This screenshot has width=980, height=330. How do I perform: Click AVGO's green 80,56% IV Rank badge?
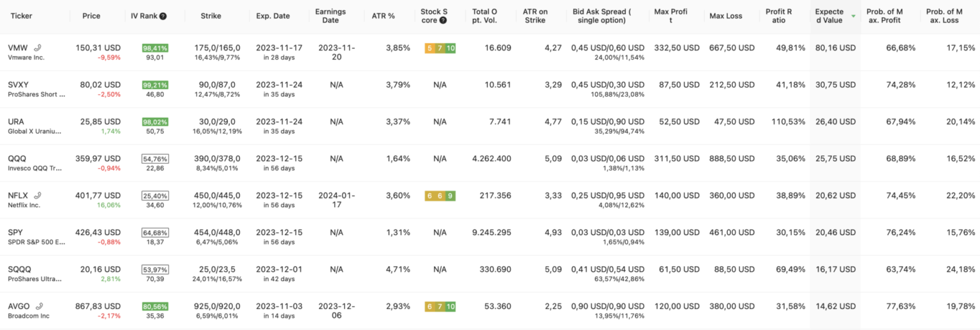tap(155, 306)
